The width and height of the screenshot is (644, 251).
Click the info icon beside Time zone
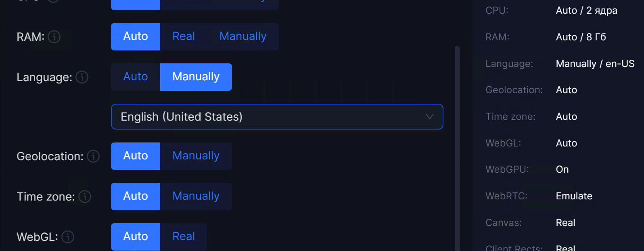point(85,197)
